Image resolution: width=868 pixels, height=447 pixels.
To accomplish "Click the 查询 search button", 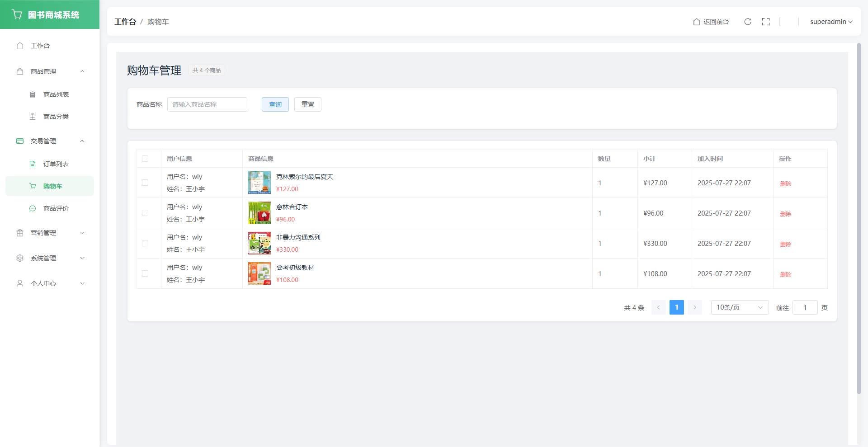I will pyautogui.click(x=275, y=104).
